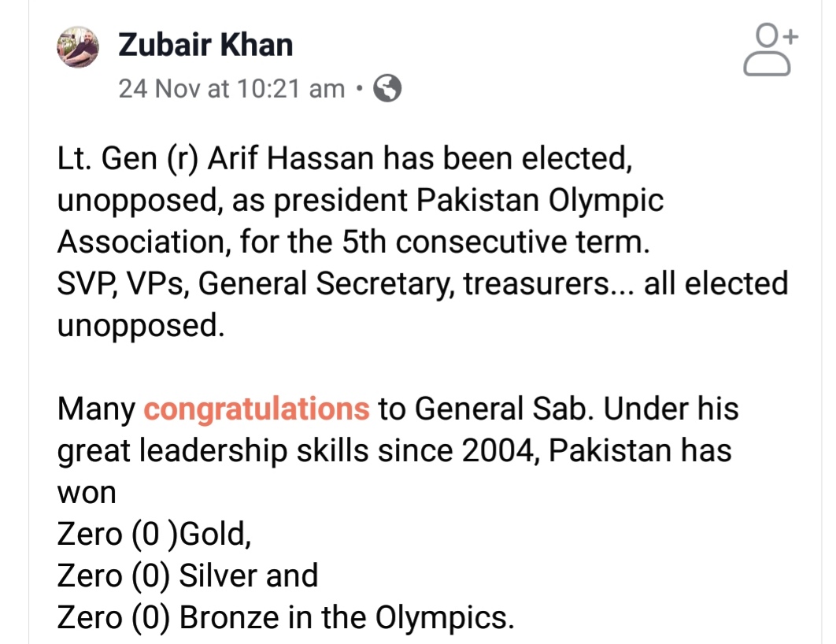Click the SVP, VPs, General Secretary line
Image resolution: width=836 pixels, height=644 pixels.
(422, 283)
